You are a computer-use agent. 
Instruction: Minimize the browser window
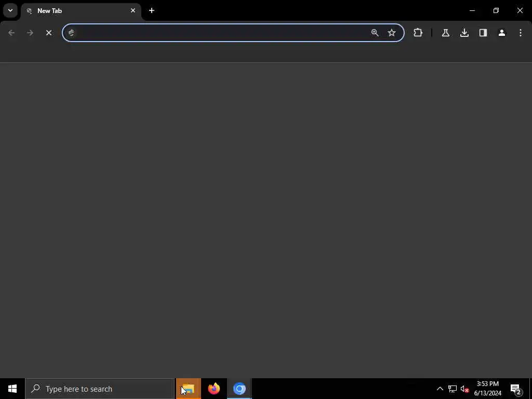(472, 10)
